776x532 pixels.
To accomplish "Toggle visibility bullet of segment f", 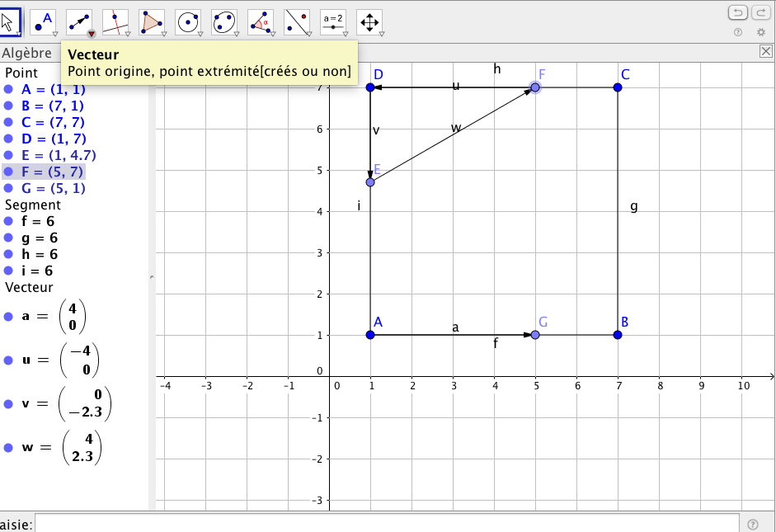I will tap(8, 222).
